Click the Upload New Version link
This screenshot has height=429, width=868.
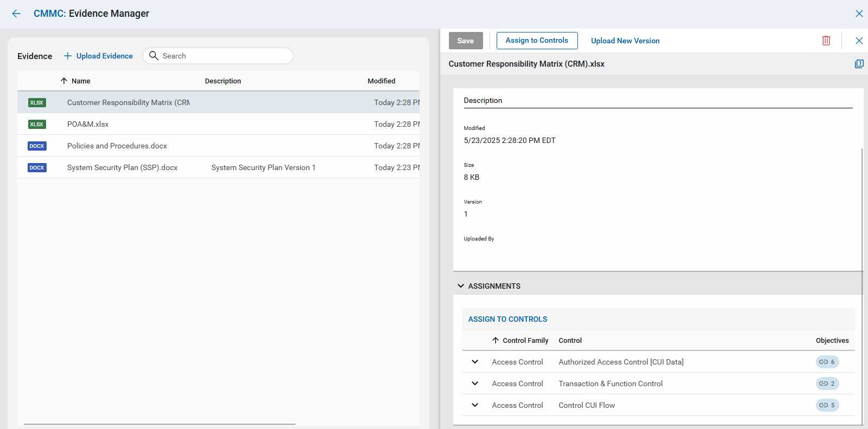(x=625, y=41)
